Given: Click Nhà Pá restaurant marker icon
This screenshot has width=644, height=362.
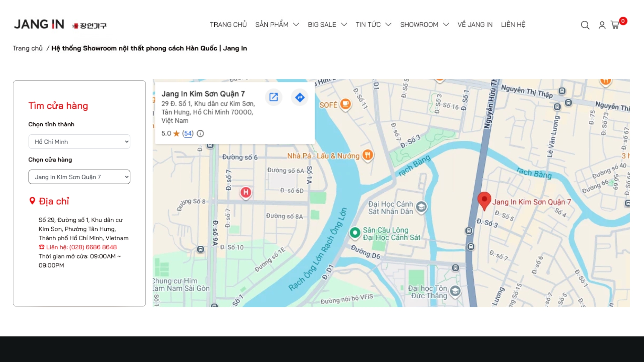Looking at the screenshot, I should point(368,155).
